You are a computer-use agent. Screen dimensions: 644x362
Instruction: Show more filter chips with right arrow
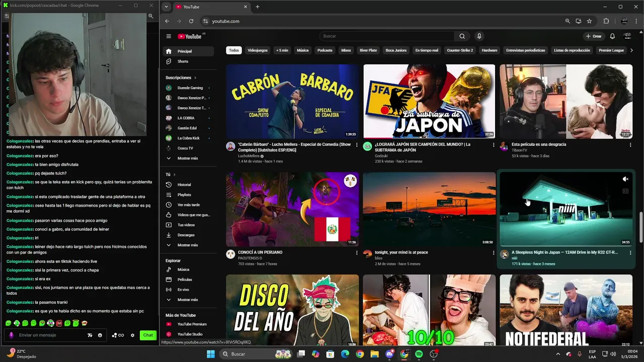pyautogui.click(x=632, y=50)
